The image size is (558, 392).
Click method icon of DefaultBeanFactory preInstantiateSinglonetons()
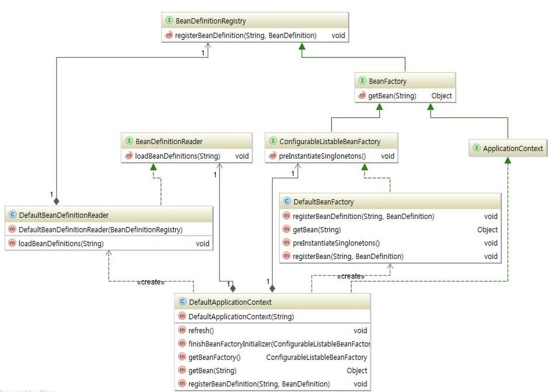(x=286, y=243)
